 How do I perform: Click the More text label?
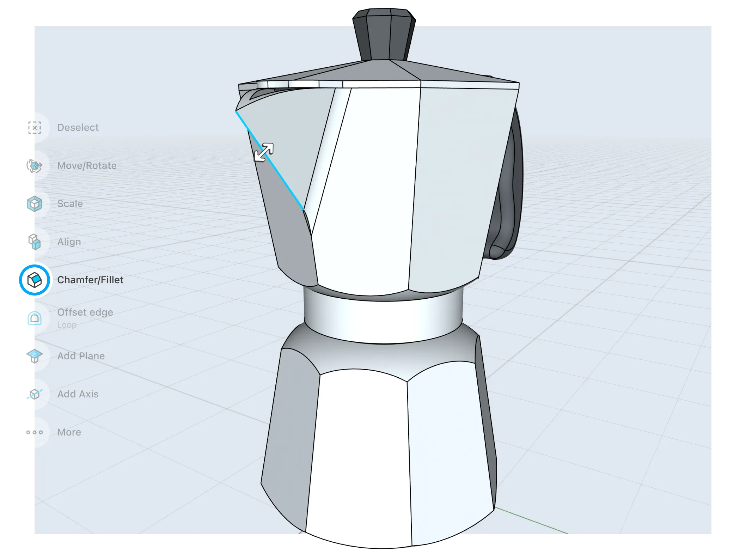pyautogui.click(x=69, y=432)
